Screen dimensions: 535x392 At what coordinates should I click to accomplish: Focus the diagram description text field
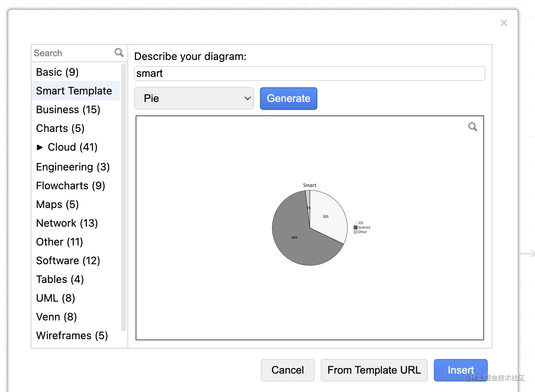(309, 73)
